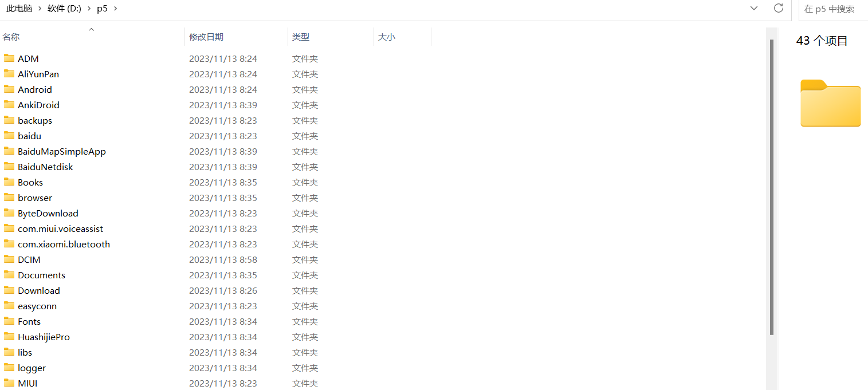868x390 pixels.
Task: Select the folder name logger
Action: click(32, 368)
